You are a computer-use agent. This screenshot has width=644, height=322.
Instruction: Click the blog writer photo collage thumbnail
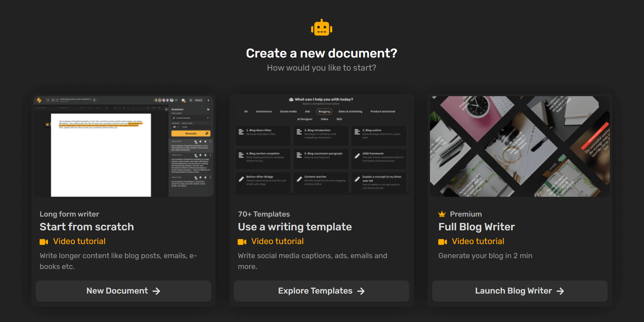pyautogui.click(x=520, y=146)
